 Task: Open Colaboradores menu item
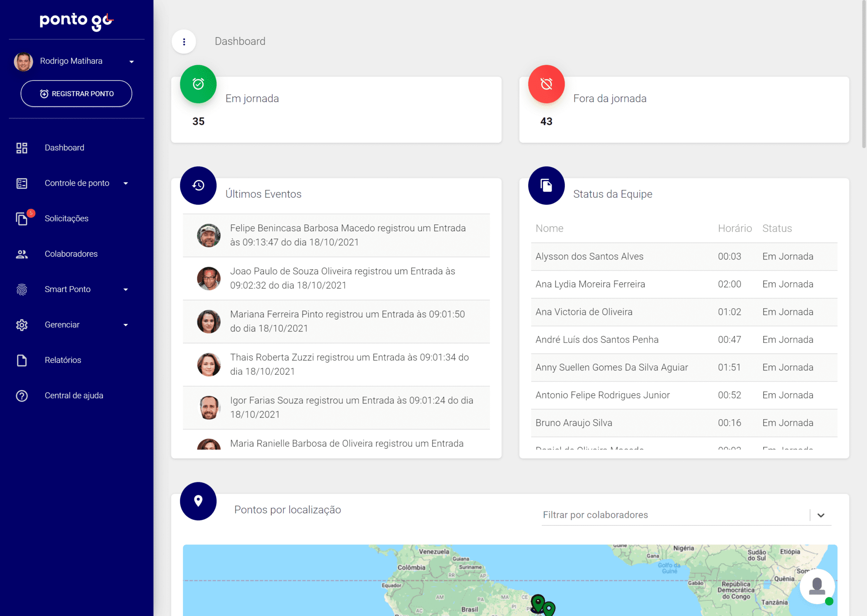(x=71, y=254)
